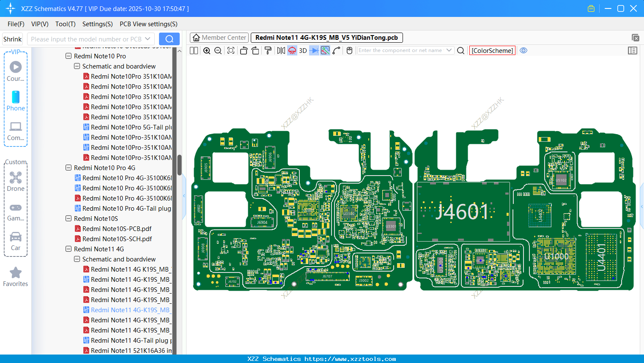This screenshot has height=363, width=644.
Task: Switch to 3D board view
Action: (x=303, y=50)
